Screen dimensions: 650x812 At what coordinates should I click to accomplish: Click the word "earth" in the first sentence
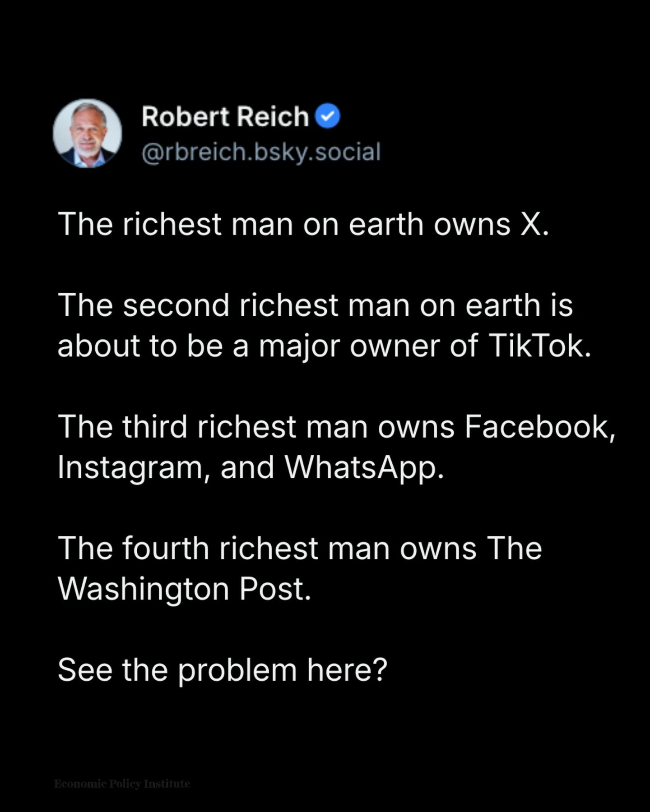[385, 224]
